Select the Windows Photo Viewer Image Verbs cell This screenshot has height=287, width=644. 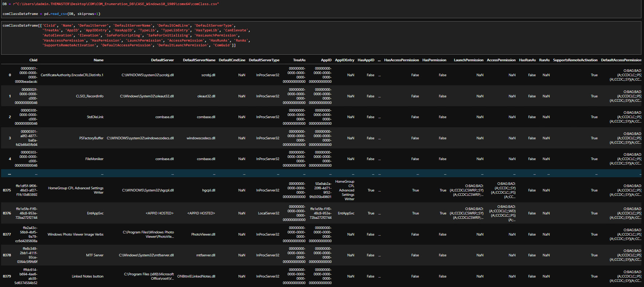pos(75,234)
